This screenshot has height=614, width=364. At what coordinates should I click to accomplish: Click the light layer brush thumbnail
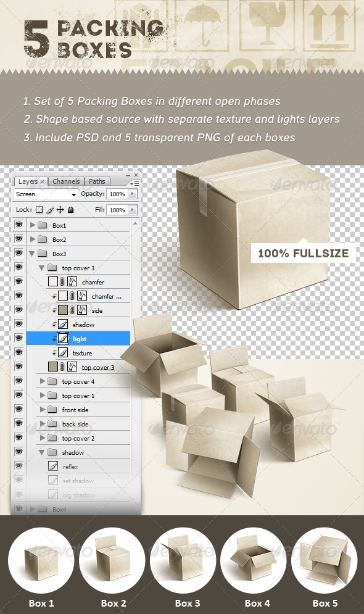[x=63, y=339]
